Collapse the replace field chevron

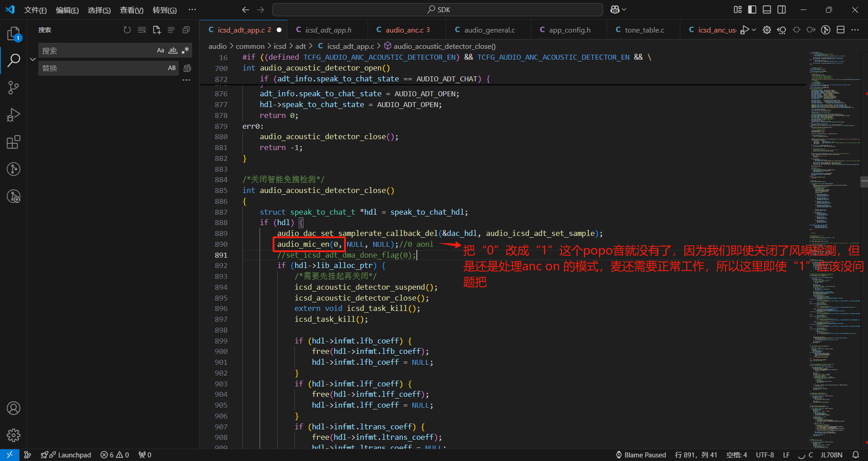pyautogui.click(x=33, y=59)
